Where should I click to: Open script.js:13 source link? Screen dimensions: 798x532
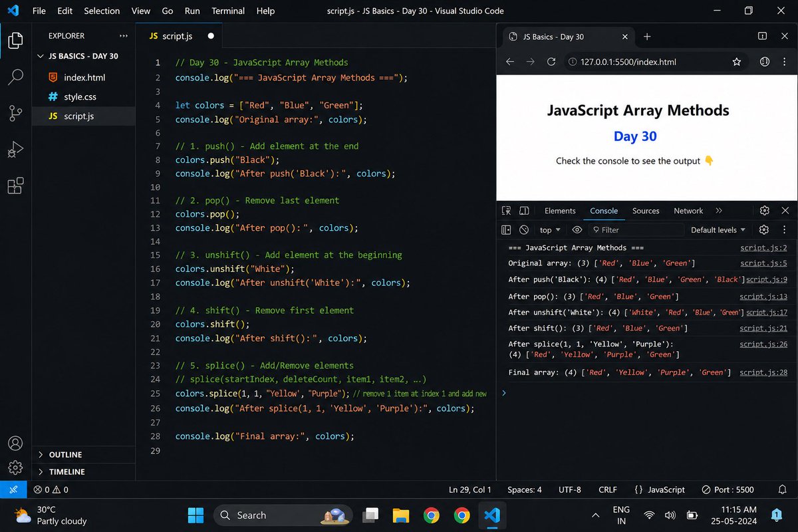763,297
